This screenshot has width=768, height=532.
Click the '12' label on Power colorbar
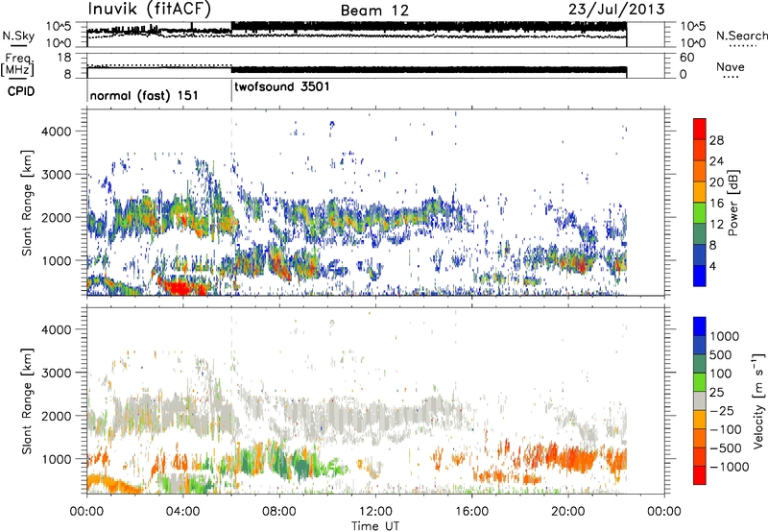tap(716, 225)
